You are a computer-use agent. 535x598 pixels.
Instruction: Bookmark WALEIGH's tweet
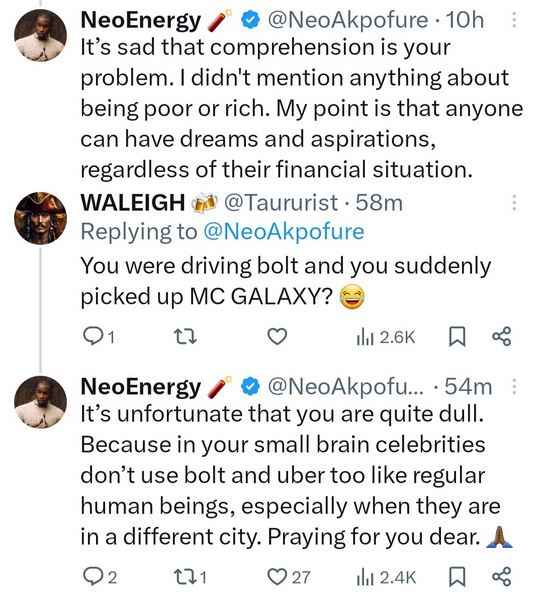[x=457, y=337]
